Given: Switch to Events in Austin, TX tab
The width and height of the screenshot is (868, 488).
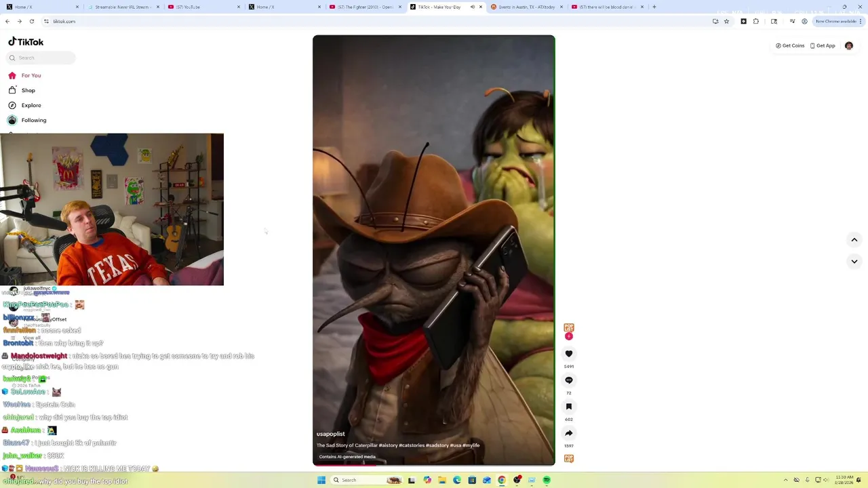Looking at the screenshot, I should pos(522,7).
